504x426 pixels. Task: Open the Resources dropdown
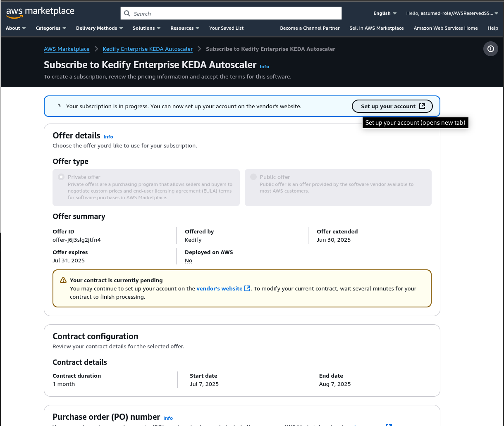tap(185, 28)
